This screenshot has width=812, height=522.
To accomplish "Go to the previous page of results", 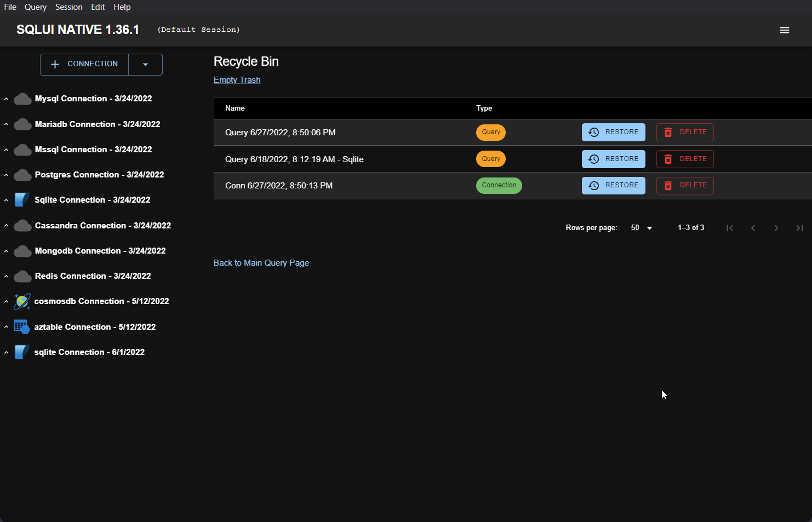I will [753, 228].
